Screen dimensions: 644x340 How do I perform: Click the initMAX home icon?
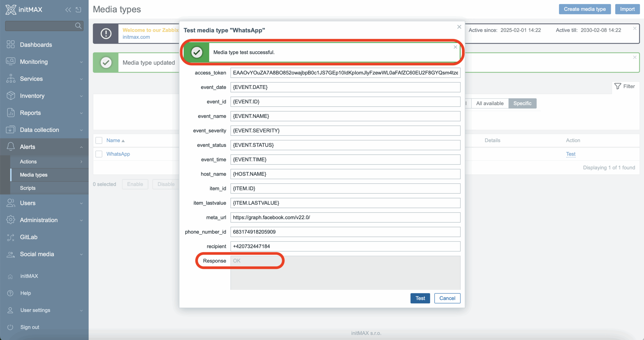[10, 276]
